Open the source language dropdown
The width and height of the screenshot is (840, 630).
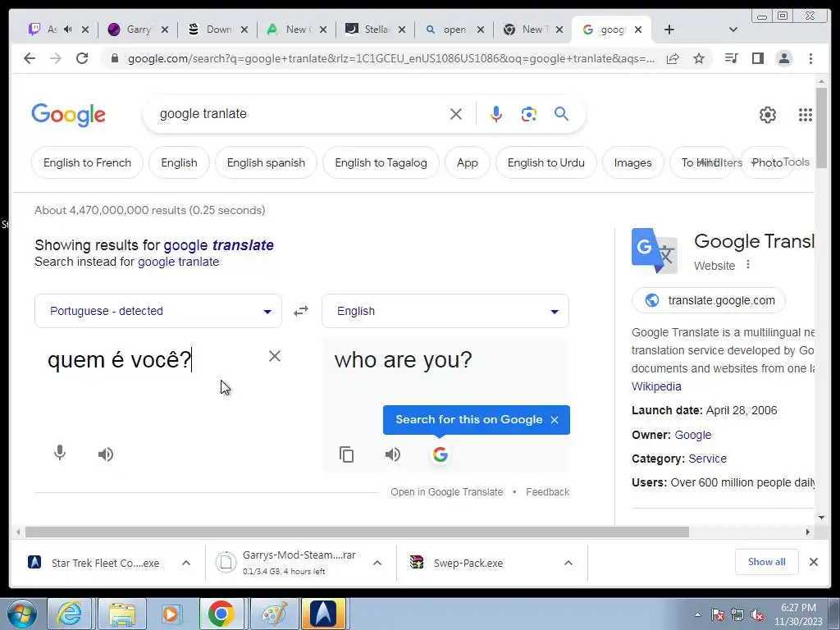pyautogui.click(x=158, y=311)
